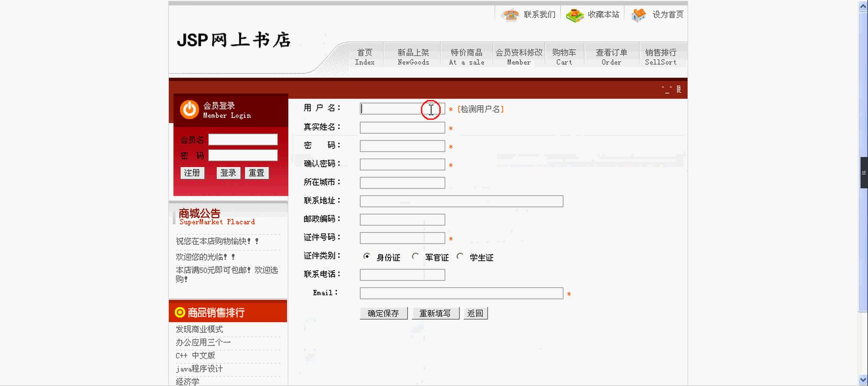Open the 新品上架 NewGoods tab
This screenshot has width=868, height=386.
coord(413,57)
